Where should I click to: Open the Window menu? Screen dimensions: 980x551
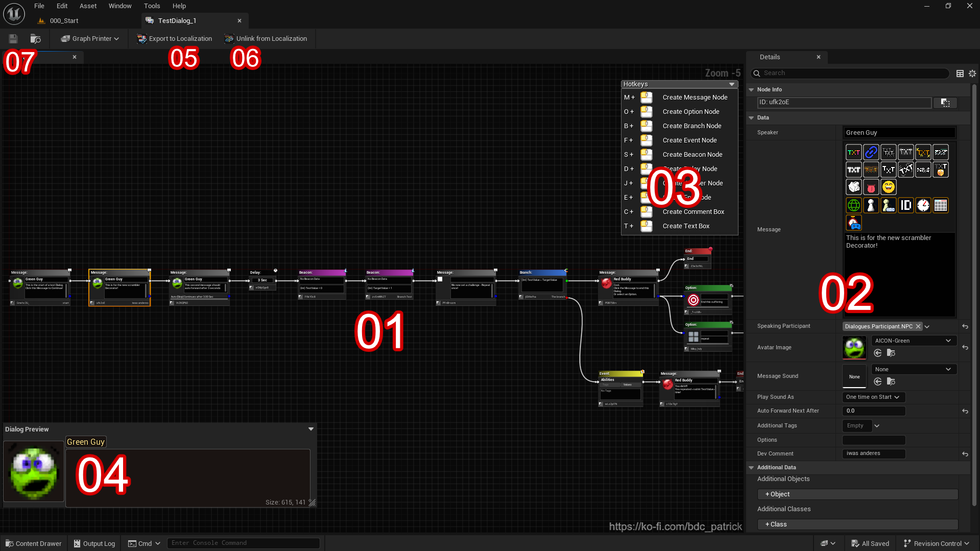pos(120,6)
